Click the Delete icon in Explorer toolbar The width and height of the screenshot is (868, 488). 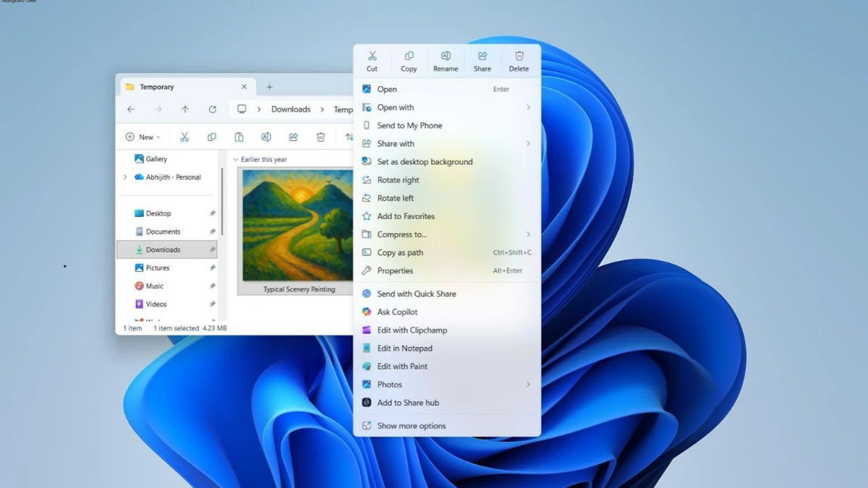320,137
